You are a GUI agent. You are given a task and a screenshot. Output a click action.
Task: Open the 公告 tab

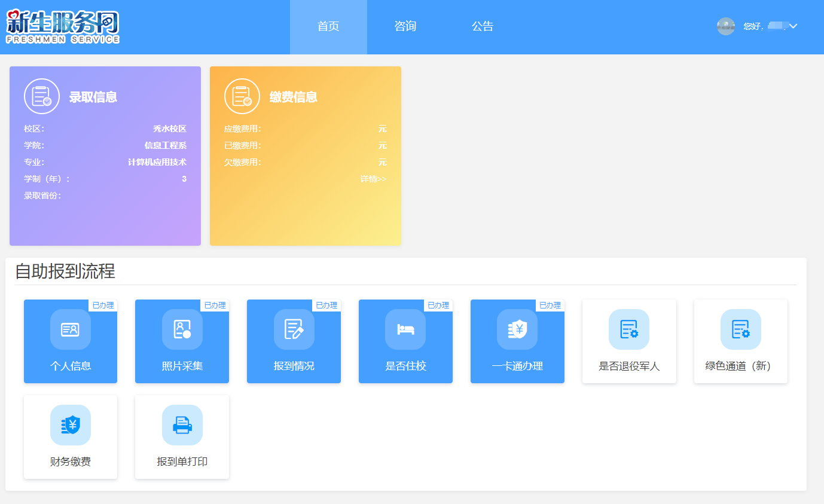(x=483, y=27)
